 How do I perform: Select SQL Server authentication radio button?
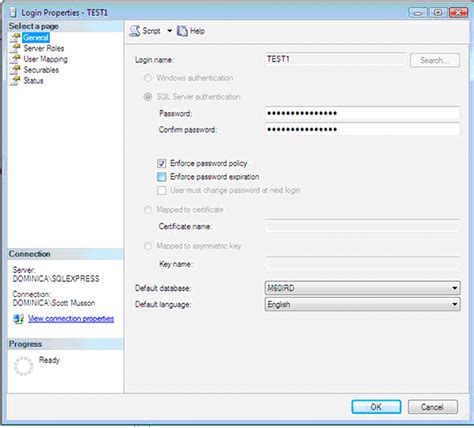click(148, 97)
